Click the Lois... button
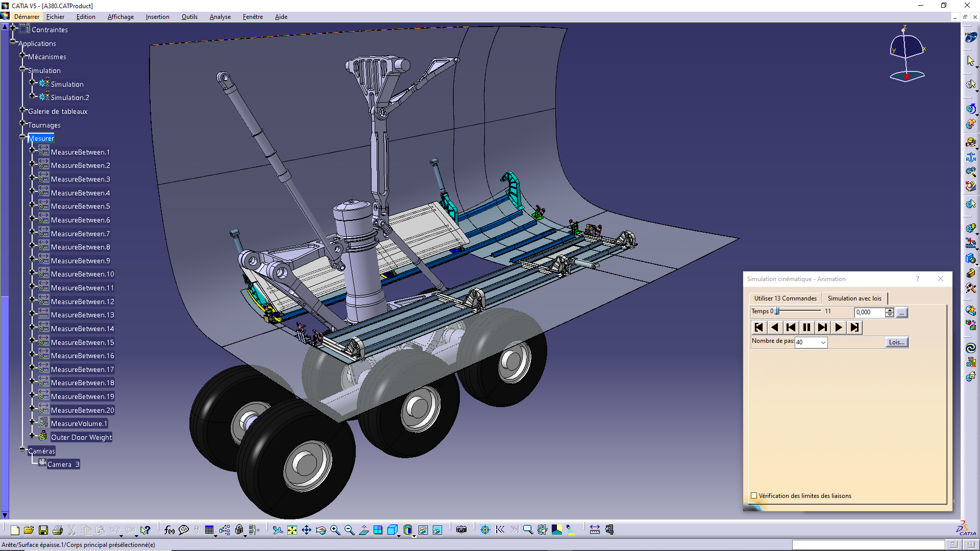Image resolution: width=980 pixels, height=551 pixels. coord(896,342)
